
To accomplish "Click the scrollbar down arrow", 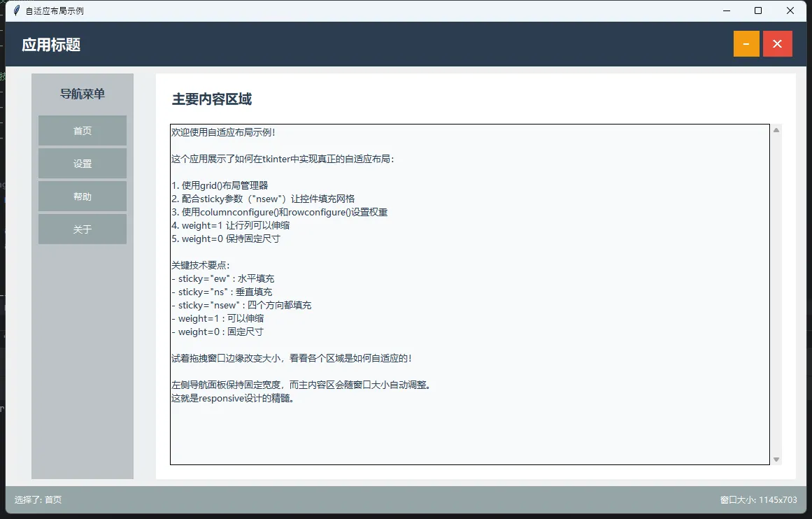I will pos(776,460).
